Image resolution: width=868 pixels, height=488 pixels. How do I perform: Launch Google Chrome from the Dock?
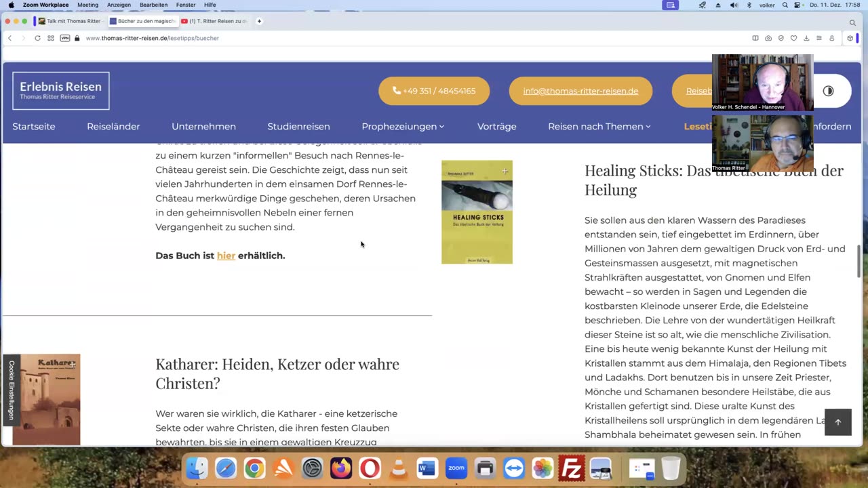click(x=254, y=468)
